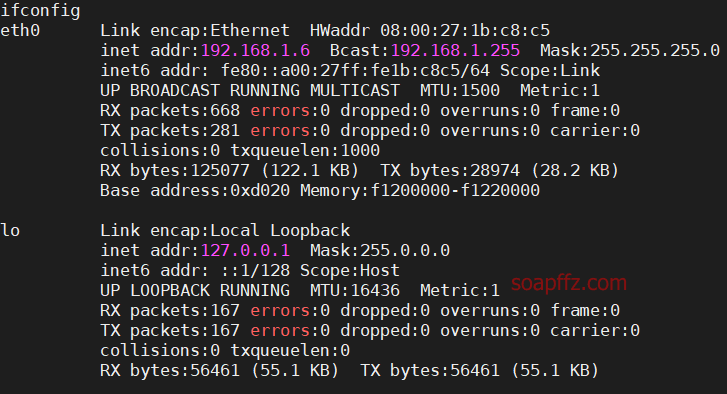The image size is (727, 394).
Task: Click broadcast address 192.168.1.255
Action: (455, 51)
